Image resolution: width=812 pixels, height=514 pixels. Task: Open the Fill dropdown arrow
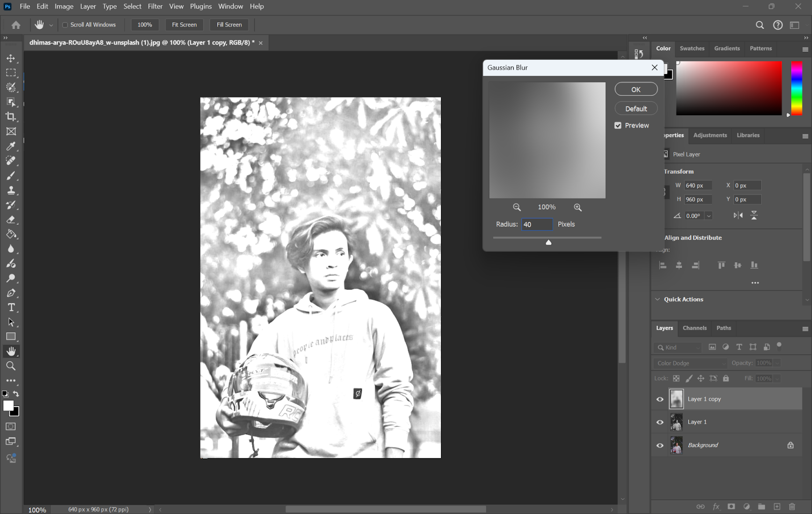(x=777, y=379)
